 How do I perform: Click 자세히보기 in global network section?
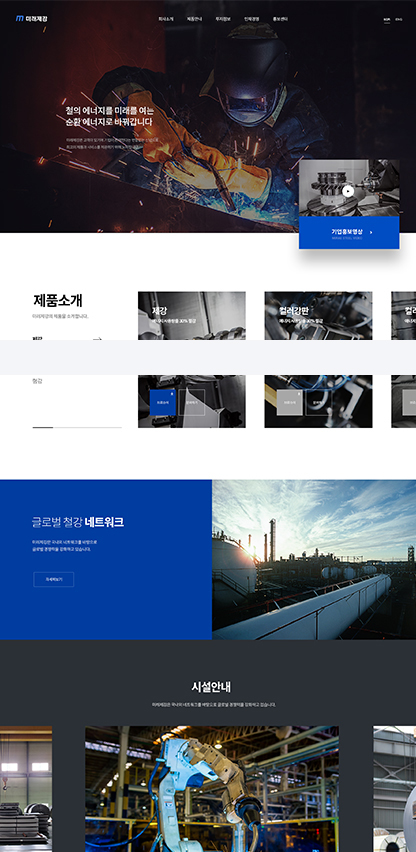[x=54, y=579]
